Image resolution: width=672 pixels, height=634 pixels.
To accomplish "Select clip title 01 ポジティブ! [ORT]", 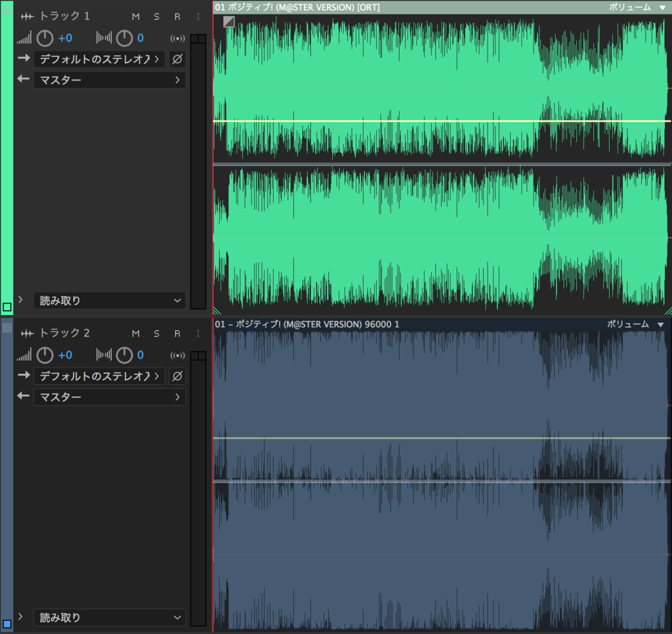I will coord(297,7).
